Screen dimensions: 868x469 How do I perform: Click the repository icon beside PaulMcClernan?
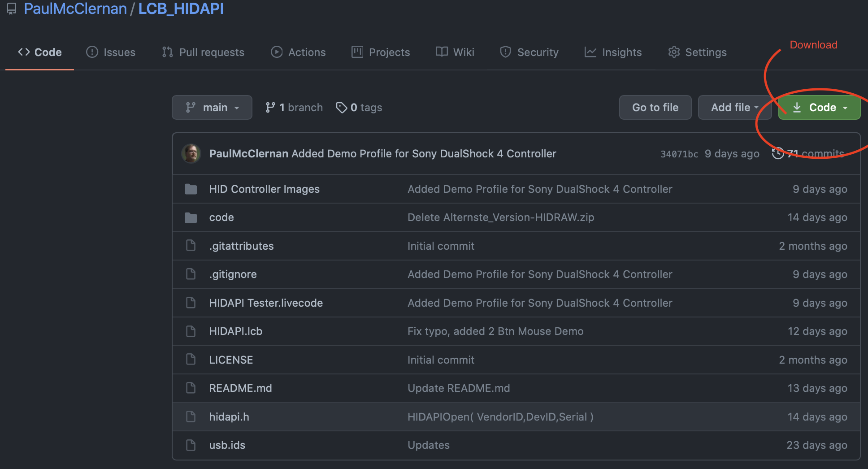pos(12,9)
